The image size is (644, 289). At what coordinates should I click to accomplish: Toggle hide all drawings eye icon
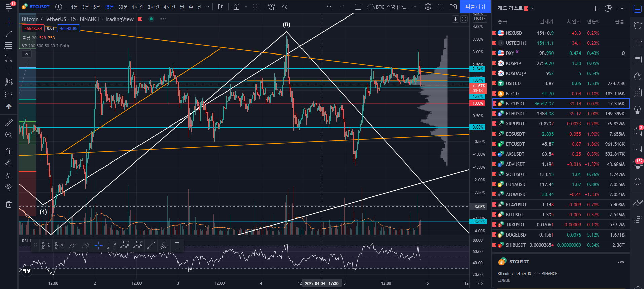coord(9,187)
